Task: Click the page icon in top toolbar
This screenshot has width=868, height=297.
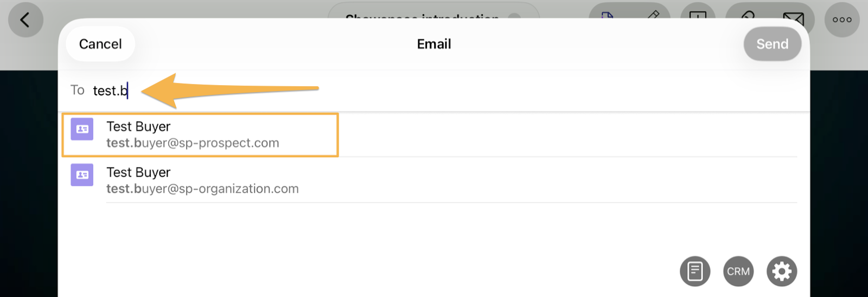Action: [608, 15]
